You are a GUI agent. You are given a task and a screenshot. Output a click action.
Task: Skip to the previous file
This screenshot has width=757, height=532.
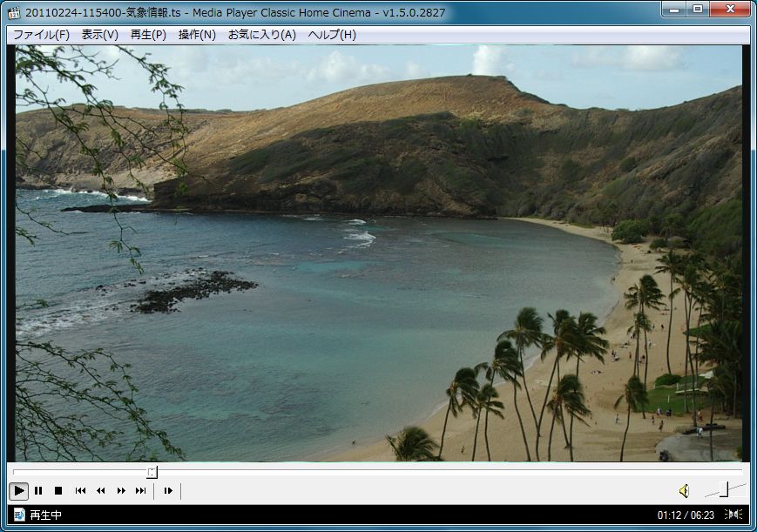(81, 491)
